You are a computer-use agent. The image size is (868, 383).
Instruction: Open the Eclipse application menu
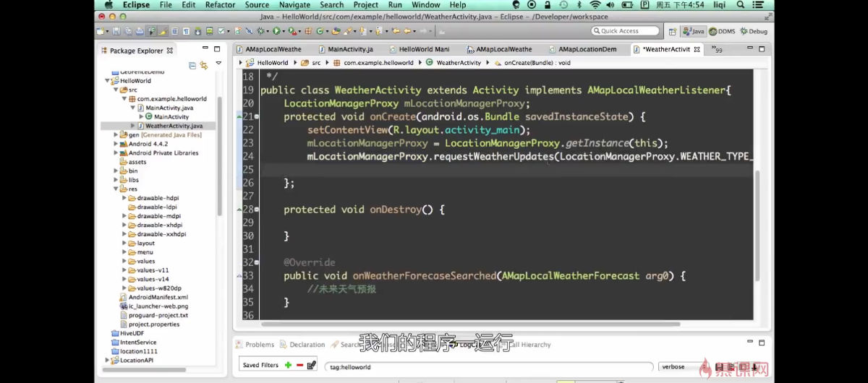(136, 5)
